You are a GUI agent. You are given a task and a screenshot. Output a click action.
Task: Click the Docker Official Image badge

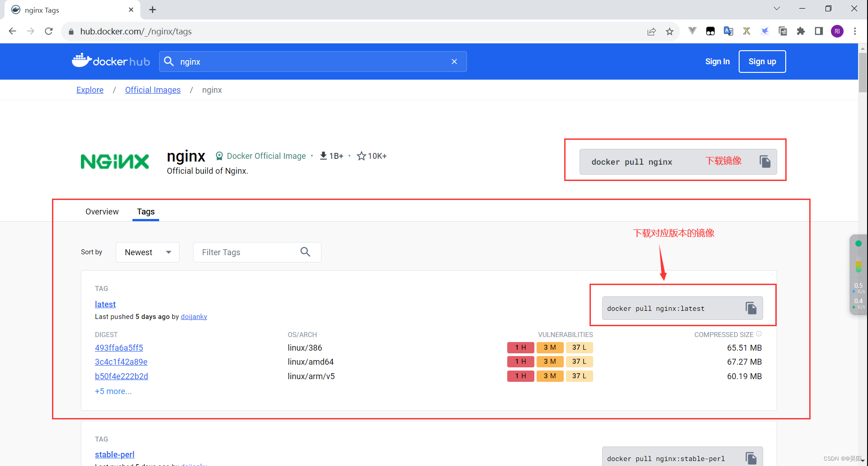coord(261,156)
